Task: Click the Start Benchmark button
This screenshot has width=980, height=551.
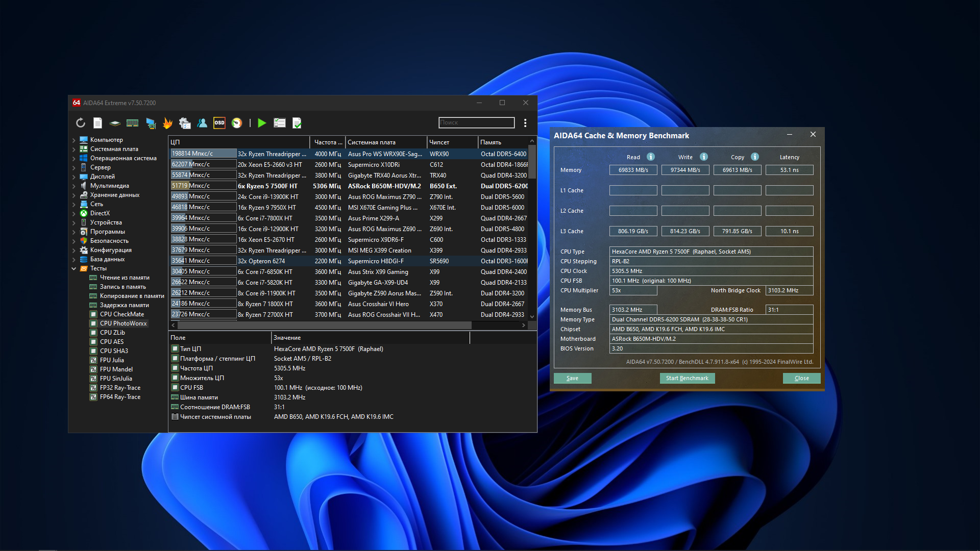Action: (687, 378)
